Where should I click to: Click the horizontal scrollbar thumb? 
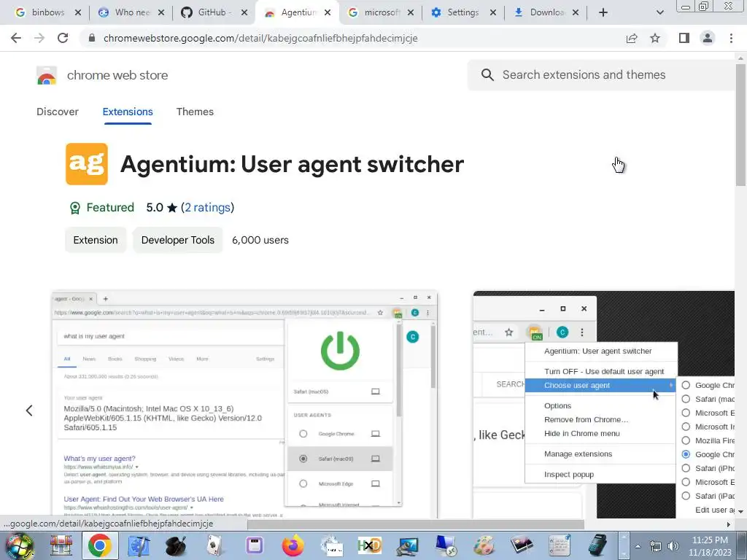[x=416, y=524]
